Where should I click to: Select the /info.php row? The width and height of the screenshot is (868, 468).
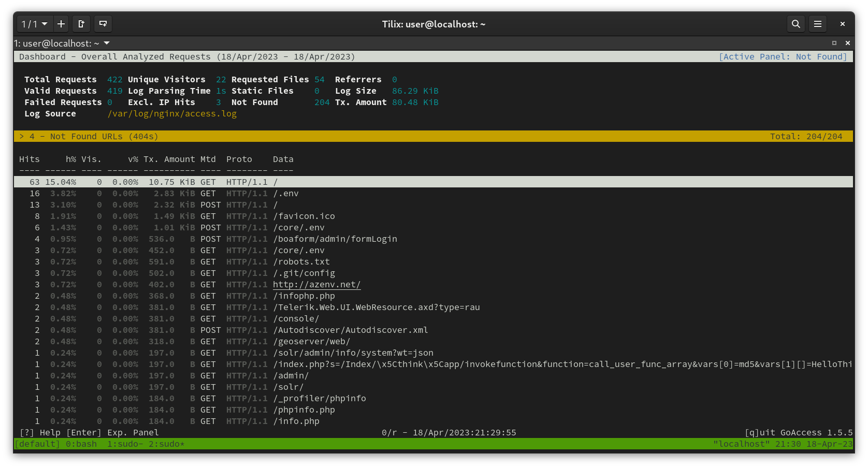click(433, 421)
